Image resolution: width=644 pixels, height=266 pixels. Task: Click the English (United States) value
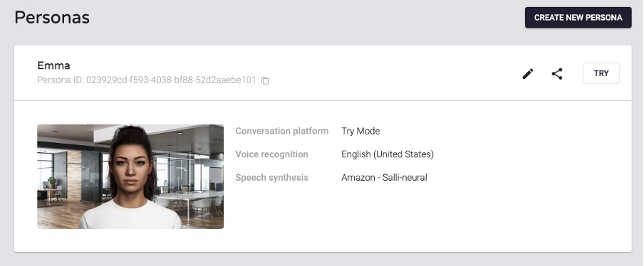tap(388, 154)
